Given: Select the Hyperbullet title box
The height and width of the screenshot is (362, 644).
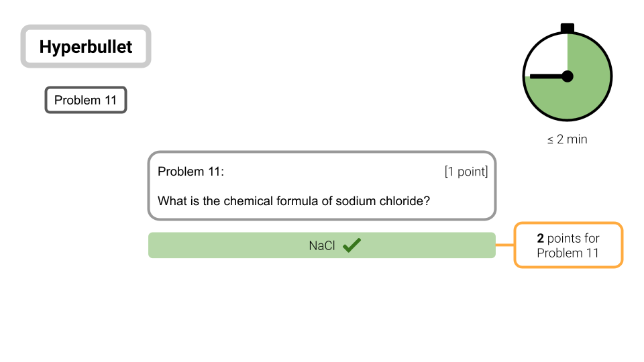Looking at the screenshot, I should point(86,46).
